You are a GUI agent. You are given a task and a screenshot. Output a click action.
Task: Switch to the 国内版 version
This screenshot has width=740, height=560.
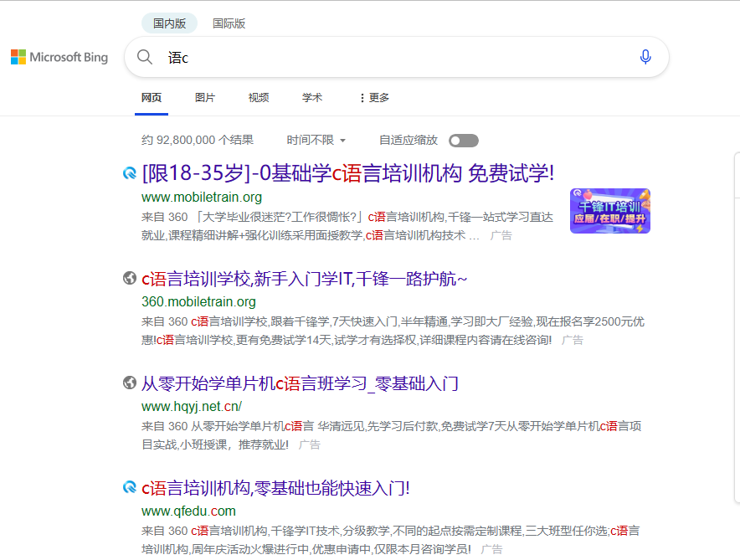169,23
